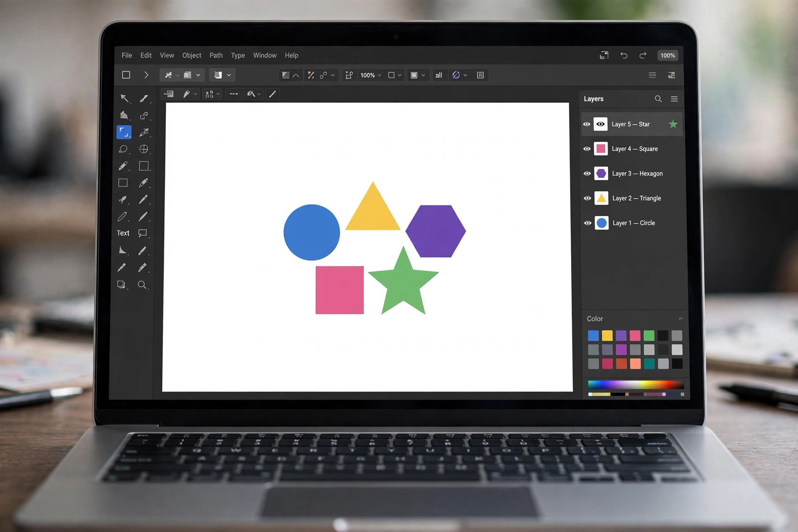Open the Help menu
Screen dimensions: 798x532
291,55
